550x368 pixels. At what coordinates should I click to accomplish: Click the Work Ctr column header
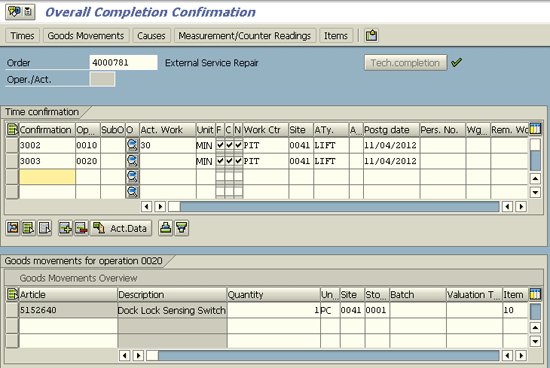coord(266,130)
